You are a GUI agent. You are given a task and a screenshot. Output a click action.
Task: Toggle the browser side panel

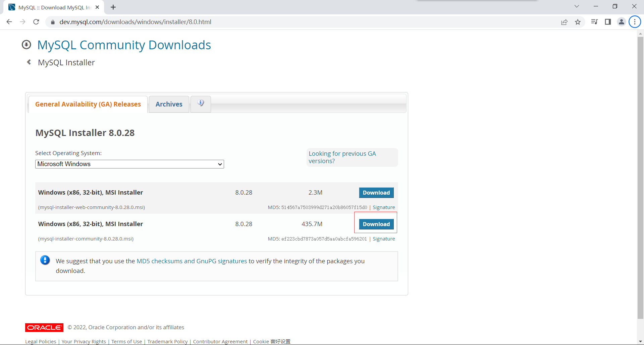pos(608,22)
